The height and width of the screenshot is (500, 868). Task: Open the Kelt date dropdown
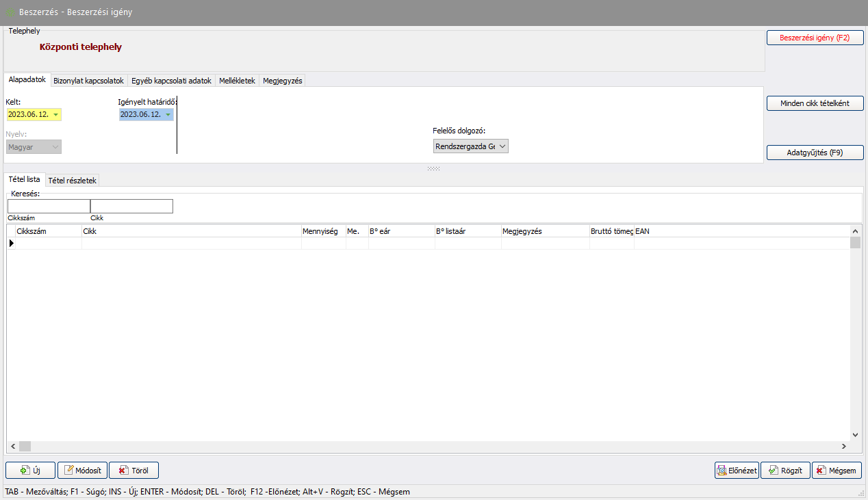55,115
